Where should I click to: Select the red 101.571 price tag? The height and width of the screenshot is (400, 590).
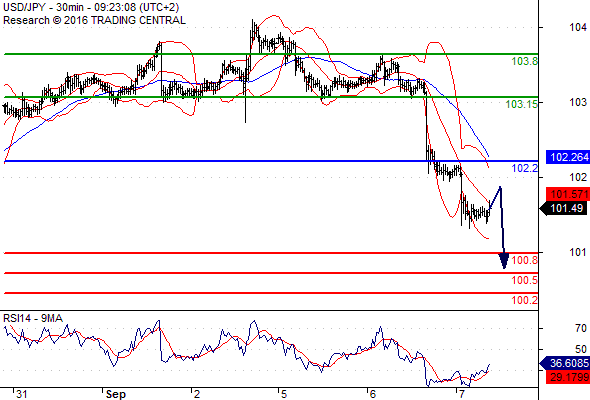coord(567,194)
